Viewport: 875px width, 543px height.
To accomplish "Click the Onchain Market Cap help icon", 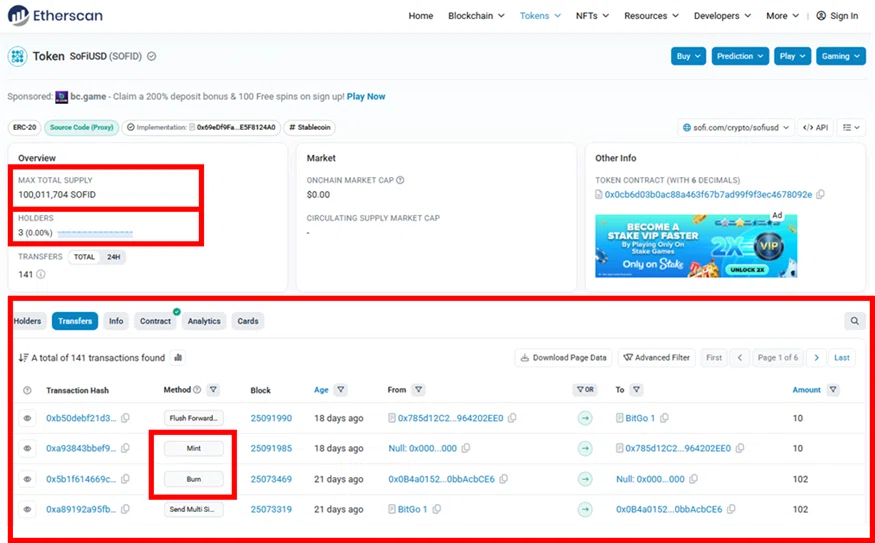I will [400, 180].
